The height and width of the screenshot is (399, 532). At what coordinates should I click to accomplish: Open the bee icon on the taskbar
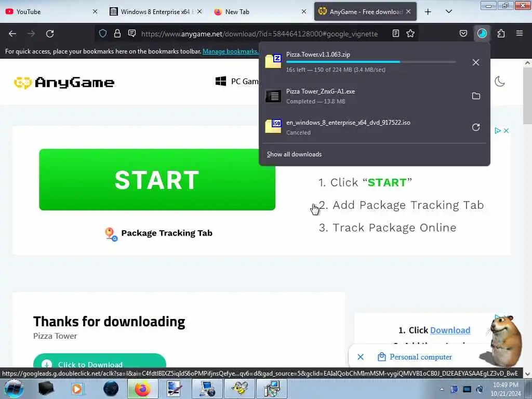point(240,389)
